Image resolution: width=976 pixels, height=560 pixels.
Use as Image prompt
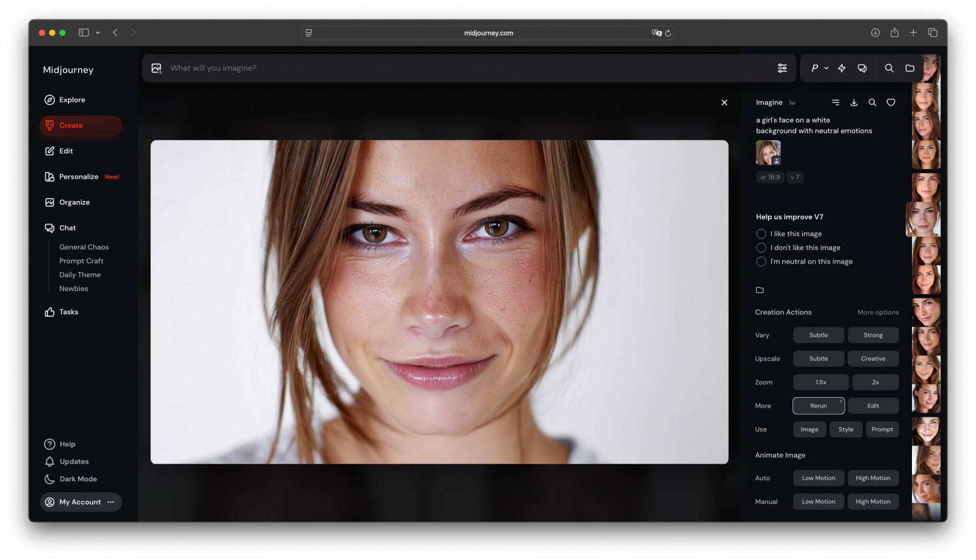pyautogui.click(x=809, y=429)
